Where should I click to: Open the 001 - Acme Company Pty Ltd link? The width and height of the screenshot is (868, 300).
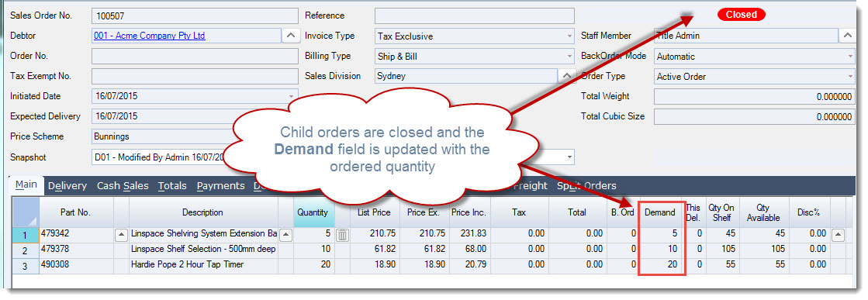tap(150, 36)
